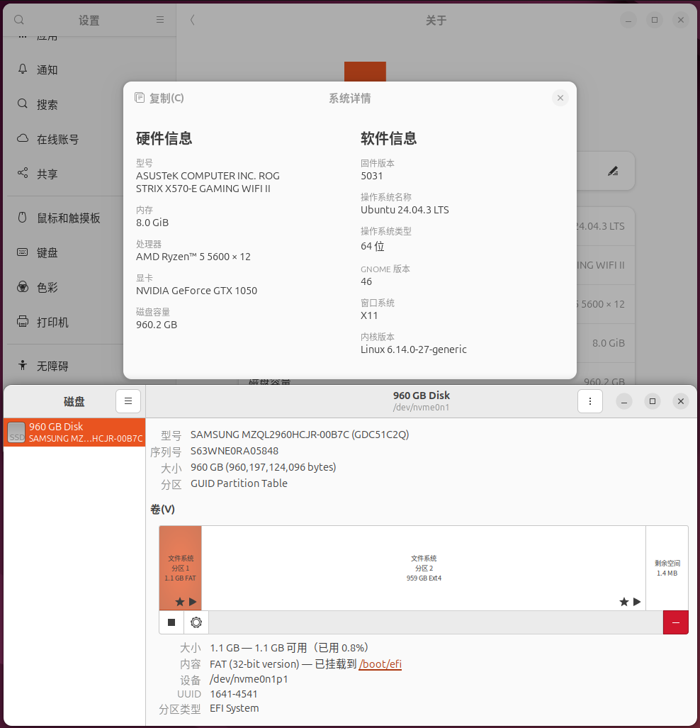Viewport: 700px width, 728px height.
Task: Maximize the Settings window
Action: pos(655,20)
